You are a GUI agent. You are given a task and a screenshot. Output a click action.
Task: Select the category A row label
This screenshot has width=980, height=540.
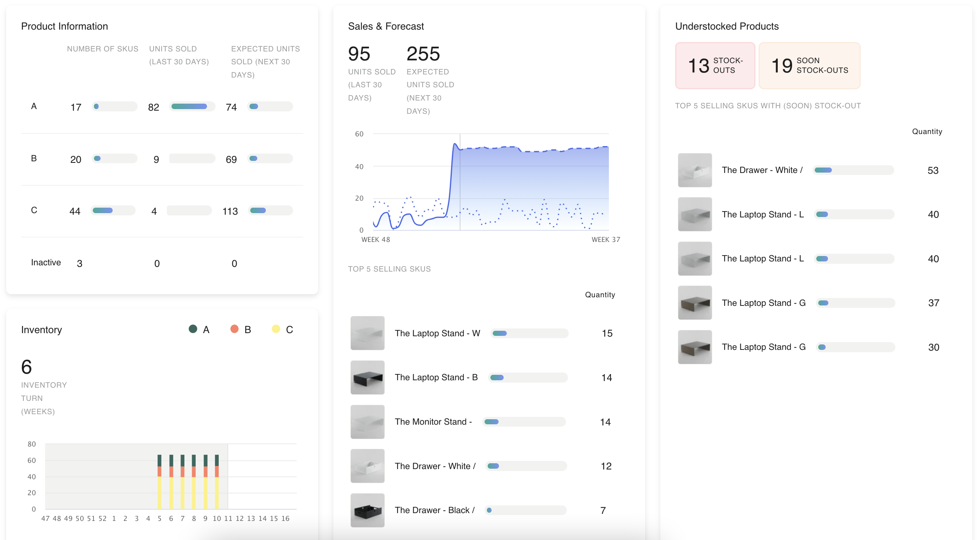pos(34,106)
